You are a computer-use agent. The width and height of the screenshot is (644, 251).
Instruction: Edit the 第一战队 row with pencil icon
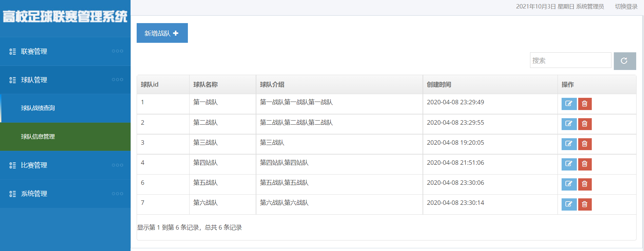click(569, 104)
